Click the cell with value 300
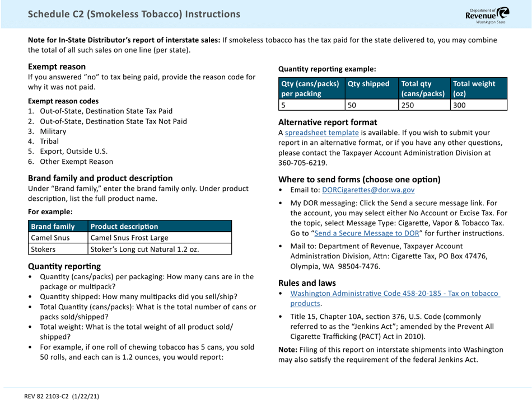The height and width of the screenshot is (410, 532). (479, 105)
